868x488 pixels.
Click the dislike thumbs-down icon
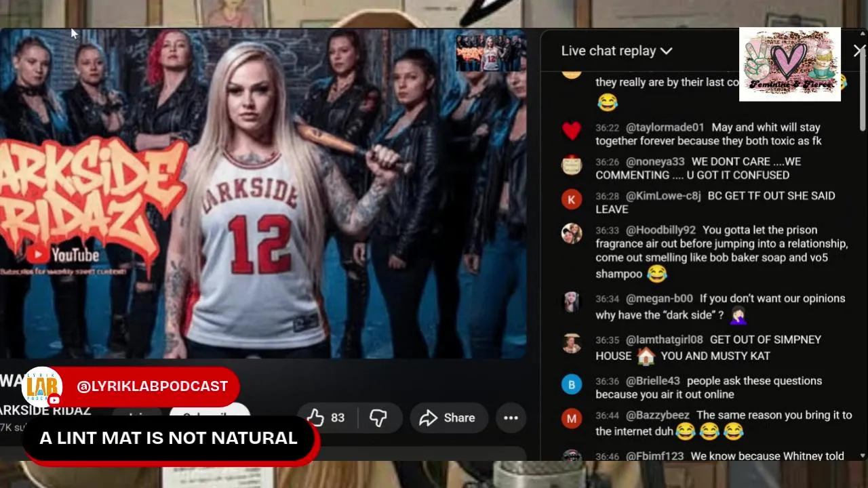pos(378,418)
